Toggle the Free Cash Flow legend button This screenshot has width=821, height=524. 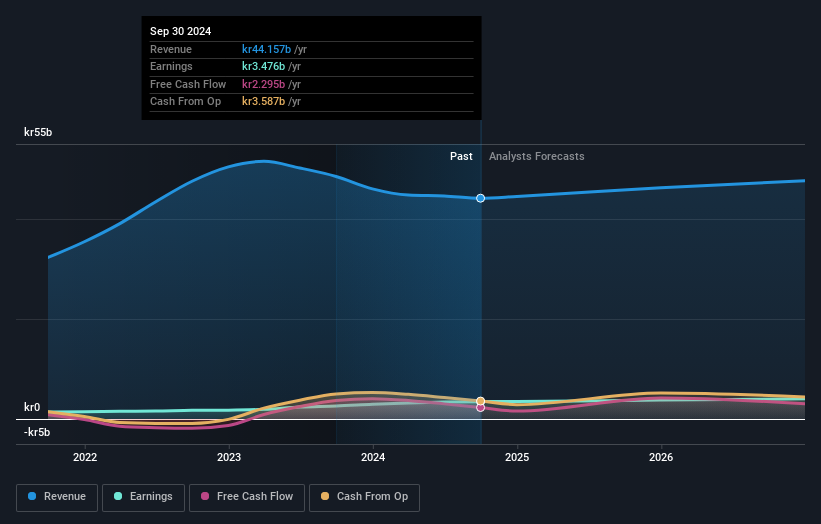(247, 497)
